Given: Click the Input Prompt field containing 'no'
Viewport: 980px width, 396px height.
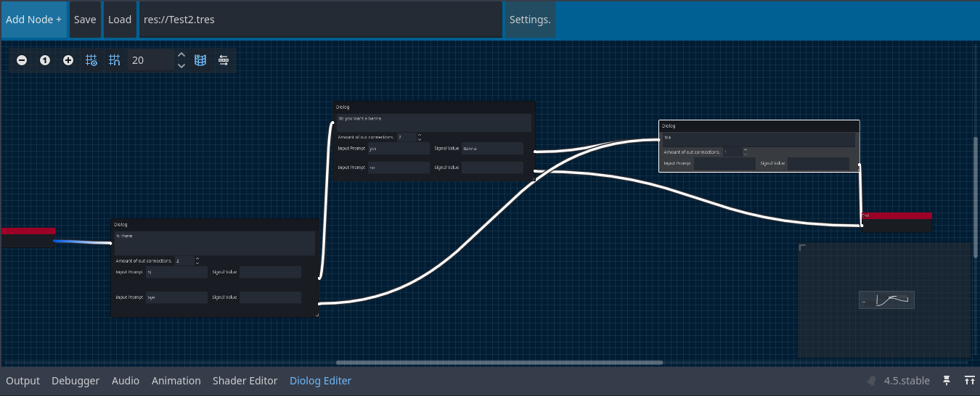Looking at the screenshot, I should 399,168.
